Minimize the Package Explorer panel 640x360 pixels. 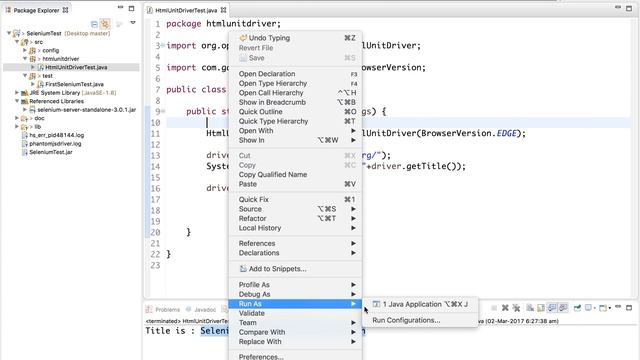pyautogui.click(x=120, y=8)
